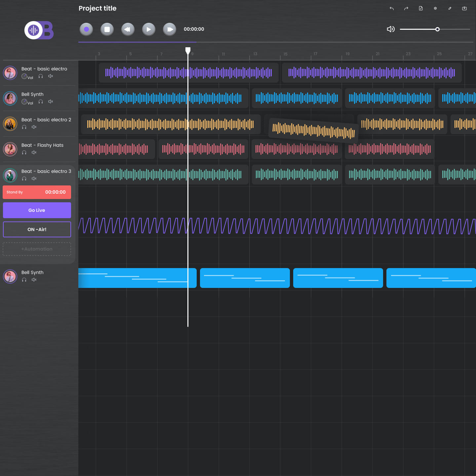
Task: Click the download export icon
Action: tap(464, 9)
